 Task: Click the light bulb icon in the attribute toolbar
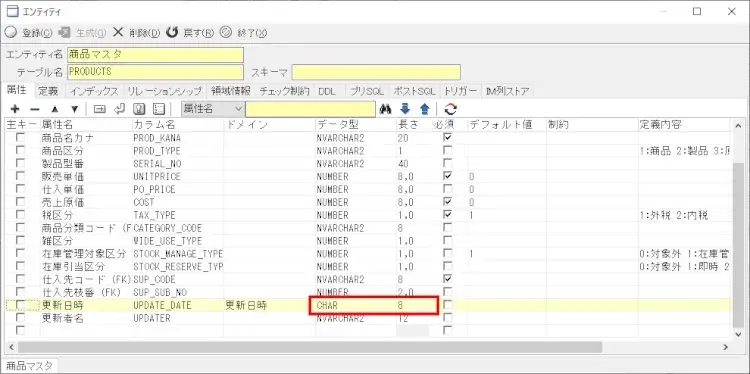(x=139, y=109)
